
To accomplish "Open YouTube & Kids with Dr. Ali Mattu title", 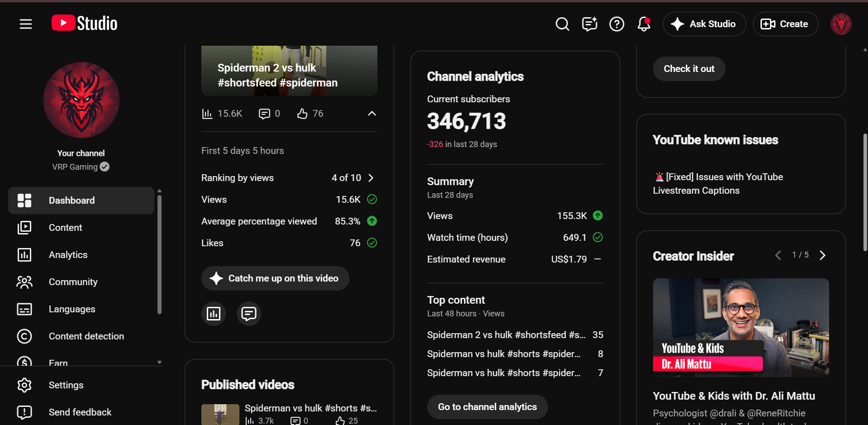I will point(734,396).
